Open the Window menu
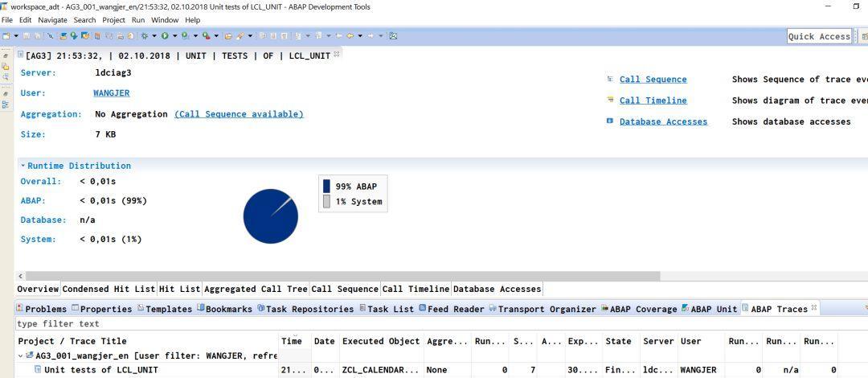868x378 pixels. click(165, 20)
